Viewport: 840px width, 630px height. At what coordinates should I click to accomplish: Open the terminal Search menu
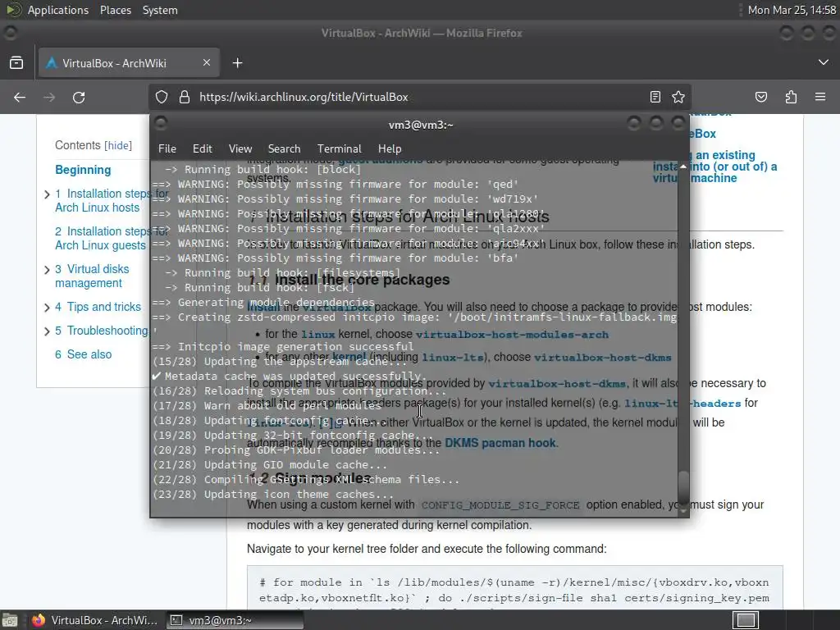pyautogui.click(x=284, y=148)
